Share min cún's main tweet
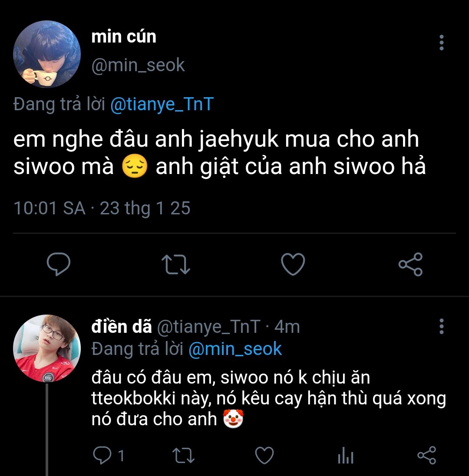 coord(410,264)
